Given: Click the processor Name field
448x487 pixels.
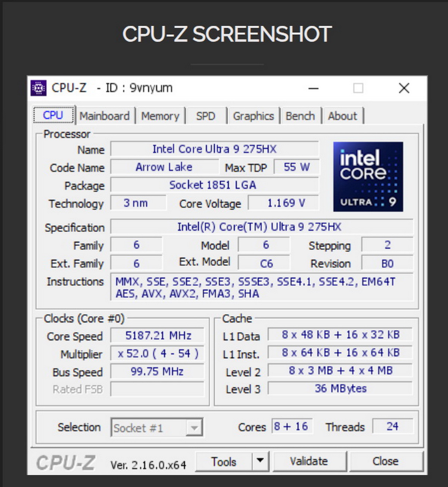Looking at the screenshot, I should tap(214, 149).
